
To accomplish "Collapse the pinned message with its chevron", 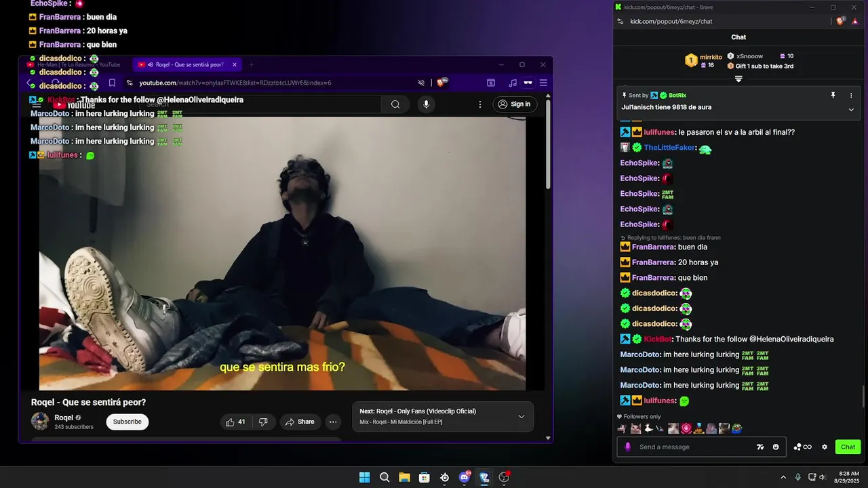I will 851,109.
